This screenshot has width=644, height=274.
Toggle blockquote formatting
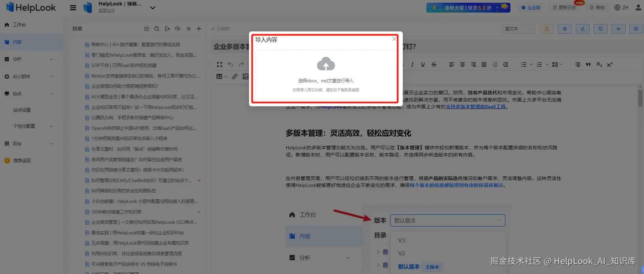[x=588, y=64]
